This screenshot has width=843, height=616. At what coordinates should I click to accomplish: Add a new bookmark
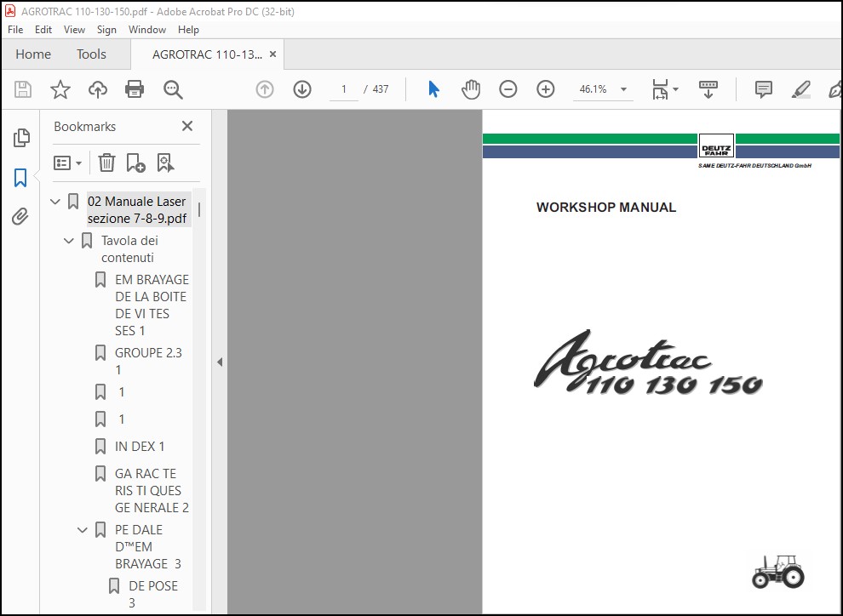pyautogui.click(x=135, y=163)
